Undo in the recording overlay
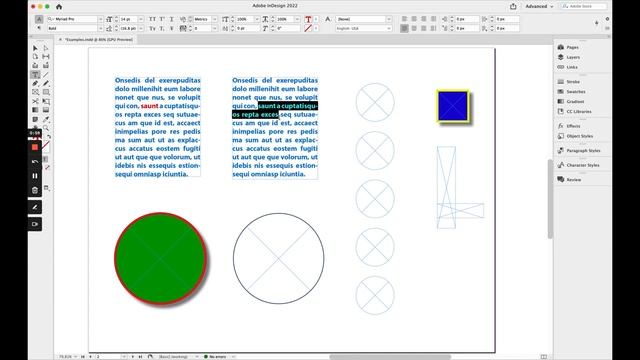 pyautogui.click(x=35, y=162)
